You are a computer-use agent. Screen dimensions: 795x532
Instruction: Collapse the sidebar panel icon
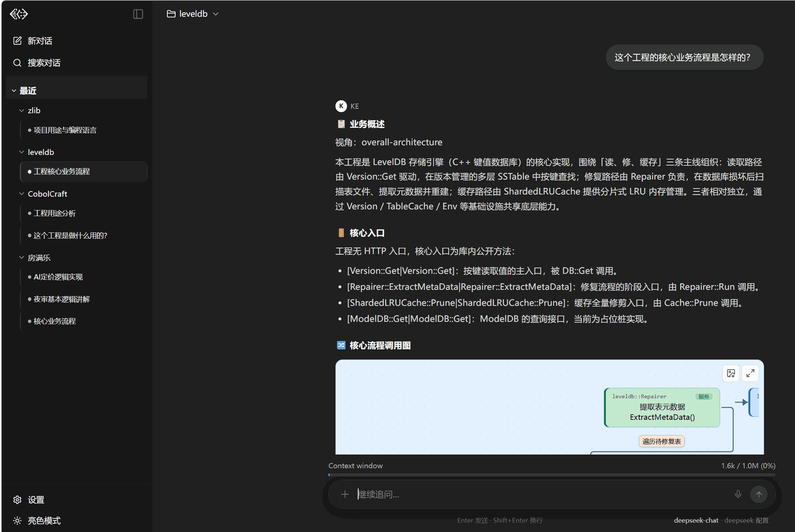(x=138, y=14)
